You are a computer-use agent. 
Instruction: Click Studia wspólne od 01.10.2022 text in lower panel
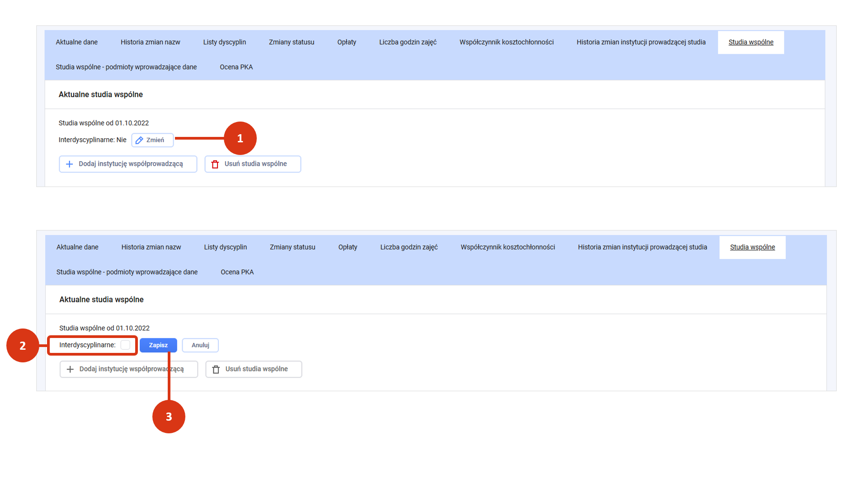[104, 328]
